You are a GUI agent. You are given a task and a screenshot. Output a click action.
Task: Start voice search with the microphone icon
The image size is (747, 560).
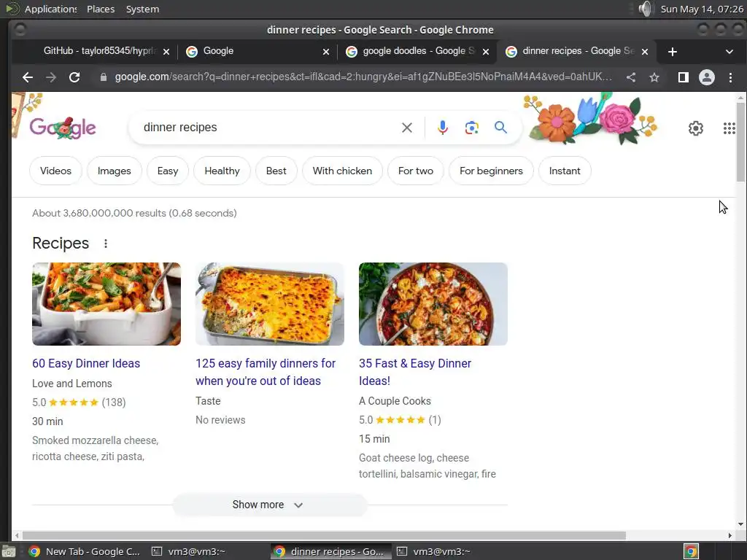tap(443, 128)
